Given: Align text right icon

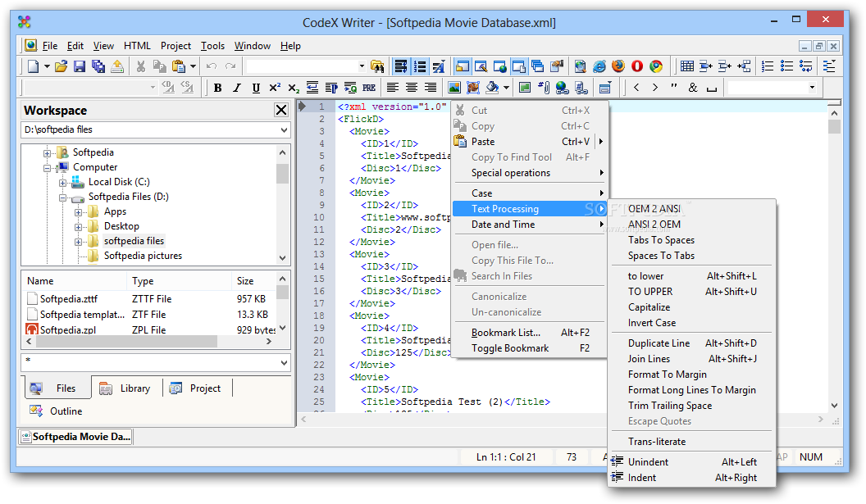Looking at the screenshot, I should [x=431, y=88].
